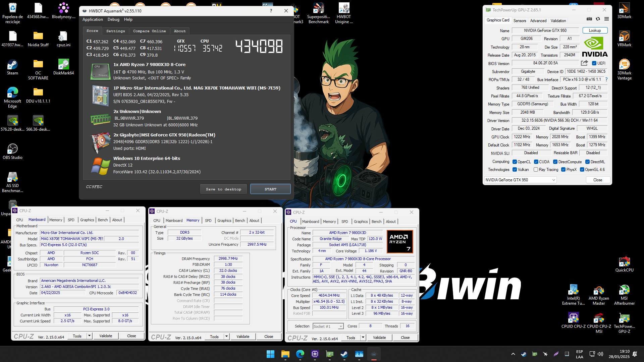Viewport: 644px width, 362px height.
Task: Click GPU-Z screenshot camera icon
Action: coord(589,19)
